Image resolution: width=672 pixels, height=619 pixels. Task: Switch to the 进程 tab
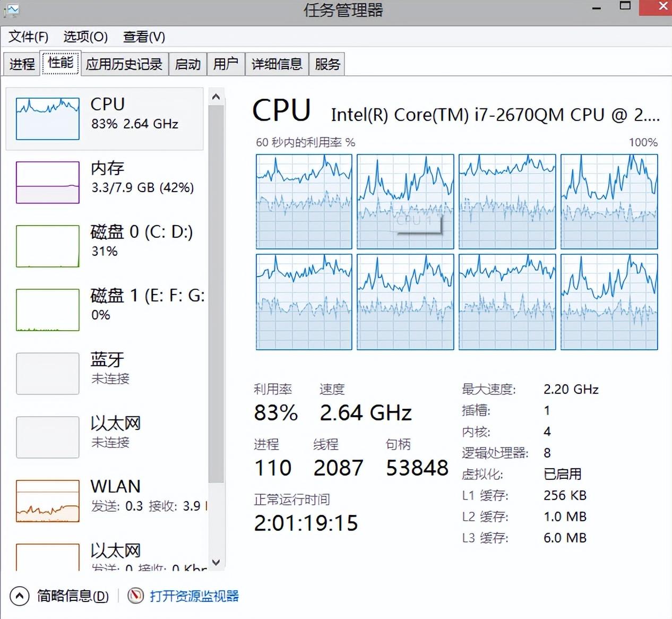pos(22,64)
